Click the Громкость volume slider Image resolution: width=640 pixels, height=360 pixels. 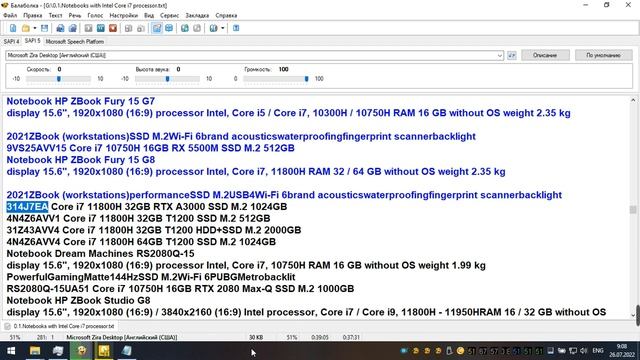coord(276,79)
